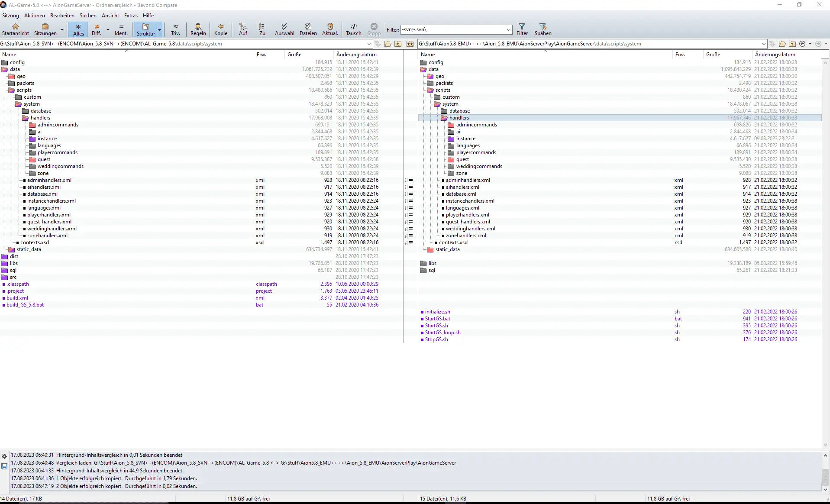Screen dimensions: 830x504
Task: Click the Filter funnel toolbar icon
Action: [x=522, y=29]
